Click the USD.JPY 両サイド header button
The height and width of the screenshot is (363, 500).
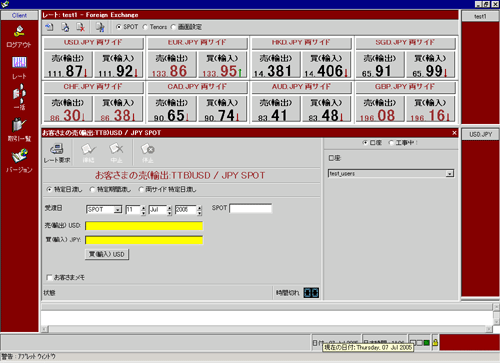(x=93, y=43)
